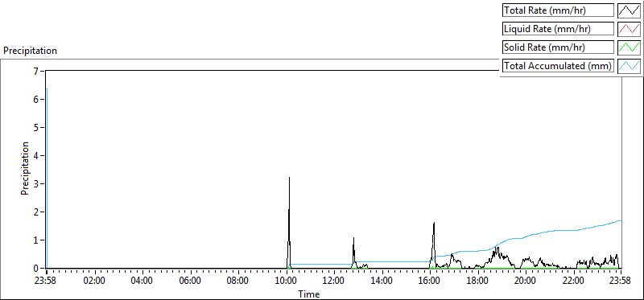This screenshot has height=300, width=644.
Task: Select the Liquid Rate (mm/hr) legend label
Action: click(559, 29)
